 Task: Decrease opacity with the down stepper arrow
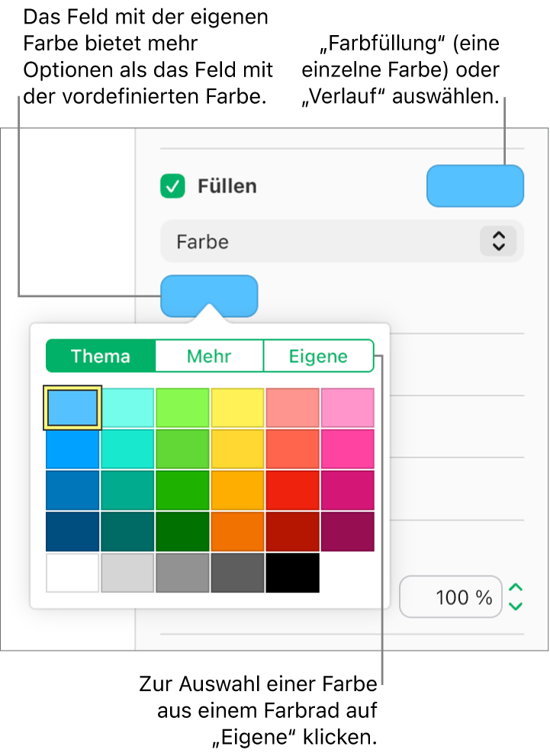click(516, 606)
